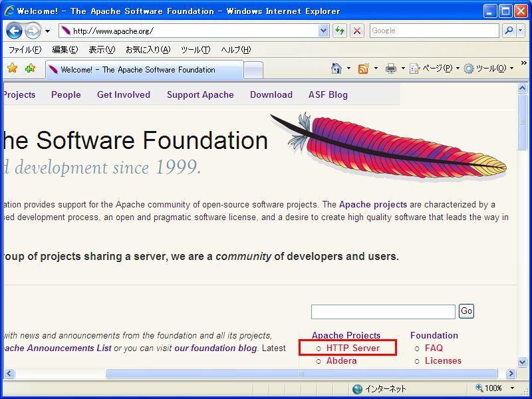The height and width of the screenshot is (399, 532).
Task: Click the vertical scrollbar thumb
Action: 523,122
